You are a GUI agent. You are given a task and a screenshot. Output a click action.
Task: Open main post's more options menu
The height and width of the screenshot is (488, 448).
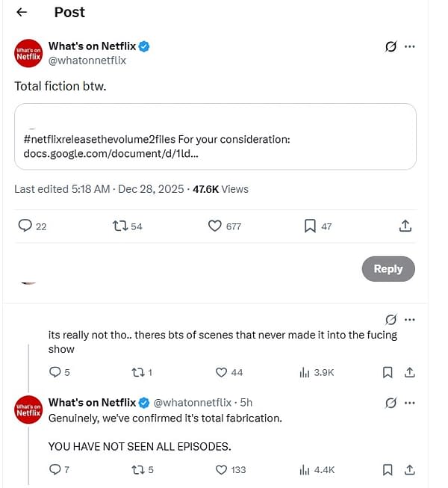(x=409, y=46)
